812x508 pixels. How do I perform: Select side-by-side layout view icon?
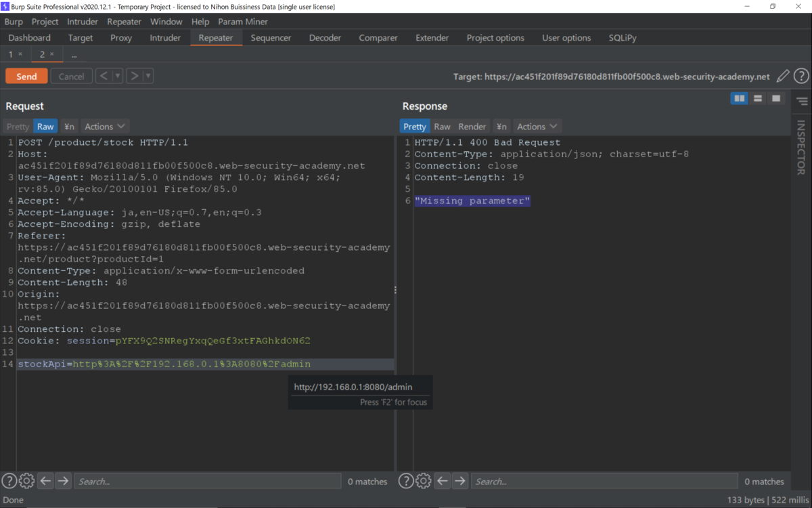coord(740,99)
